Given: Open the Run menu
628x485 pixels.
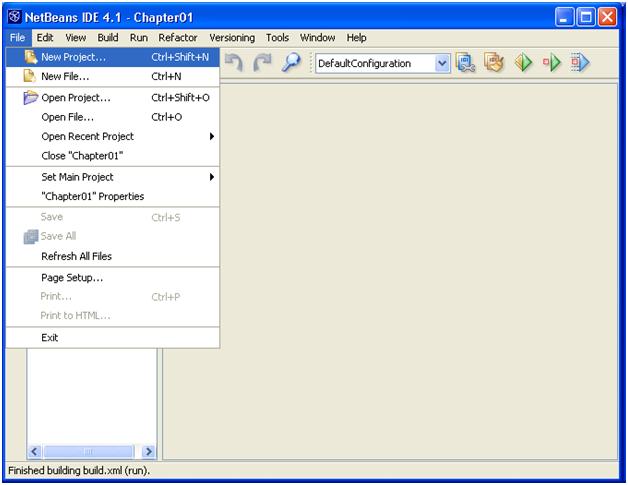Looking at the screenshot, I should click(139, 38).
